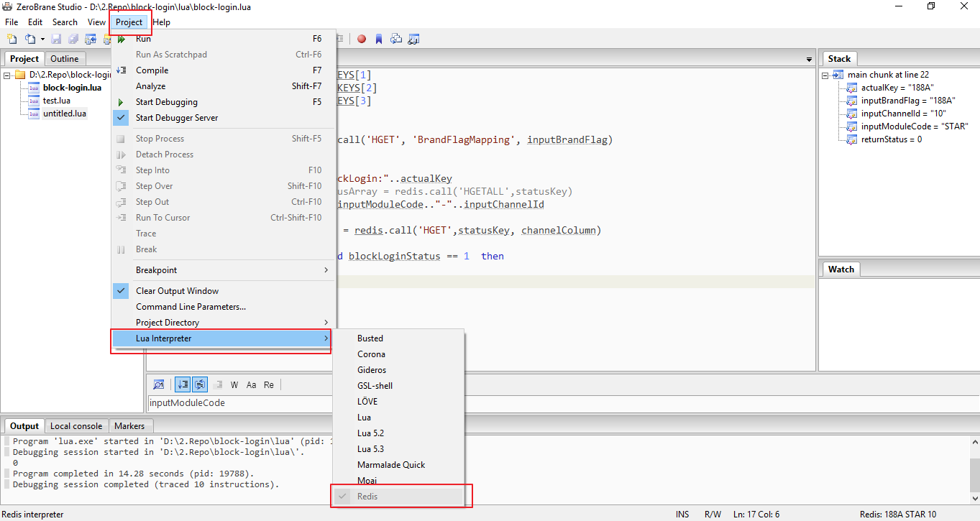Open test.lua in the project tree
The height and width of the screenshot is (521, 980).
[x=56, y=101]
